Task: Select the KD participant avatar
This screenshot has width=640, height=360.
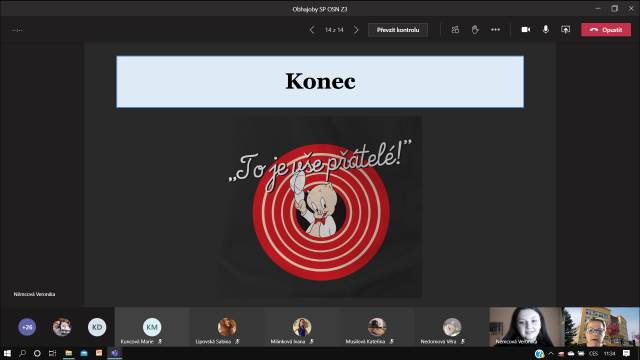Action: coord(97,327)
